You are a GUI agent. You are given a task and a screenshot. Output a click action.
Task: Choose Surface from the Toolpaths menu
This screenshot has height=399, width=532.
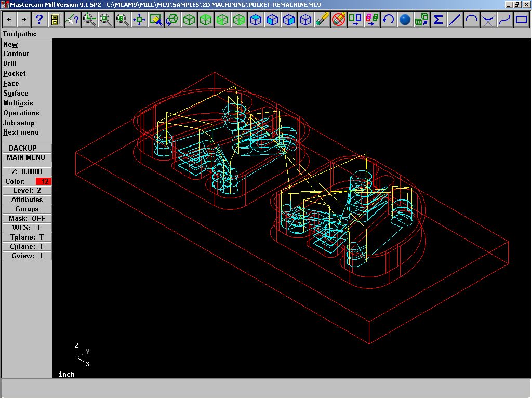tap(16, 94)
